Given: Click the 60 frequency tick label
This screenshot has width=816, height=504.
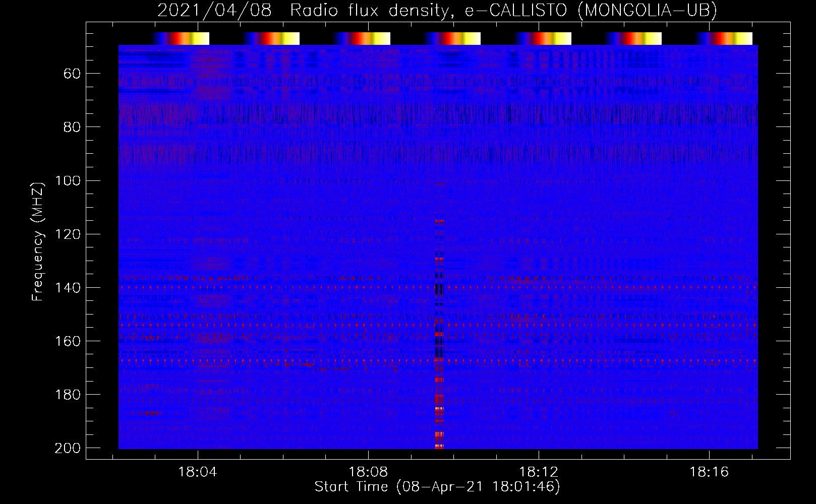Looking at the screenshot, I should click(72, 74).
